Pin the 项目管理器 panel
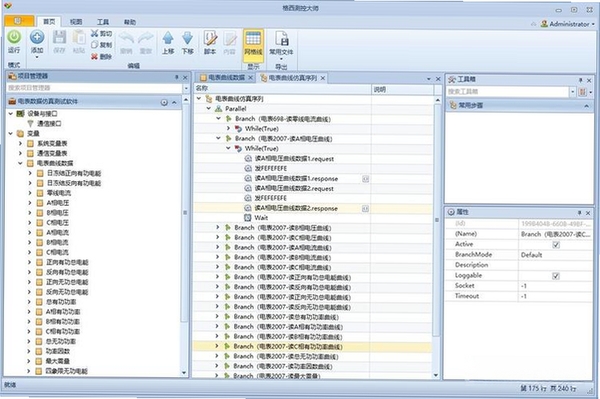The image size is (600, 399). 176,77
